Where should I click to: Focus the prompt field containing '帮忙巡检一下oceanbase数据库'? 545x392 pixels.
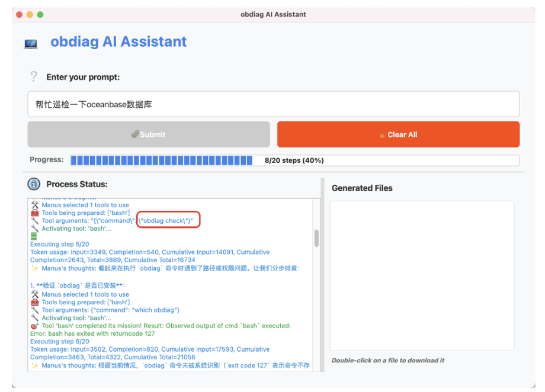[273, 104]
